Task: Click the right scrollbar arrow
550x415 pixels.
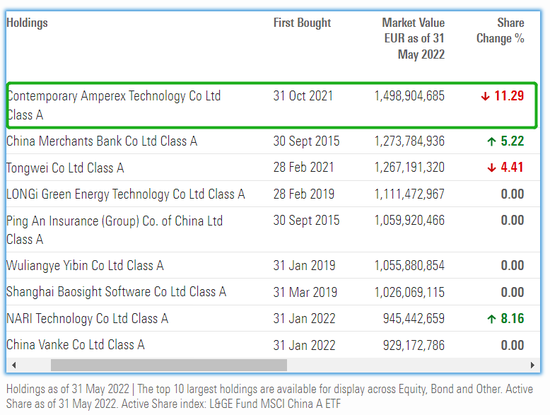Action: coord(532,365)
